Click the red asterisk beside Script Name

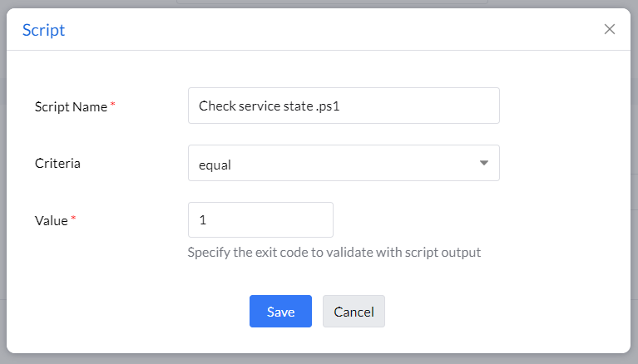pos(113,105)
